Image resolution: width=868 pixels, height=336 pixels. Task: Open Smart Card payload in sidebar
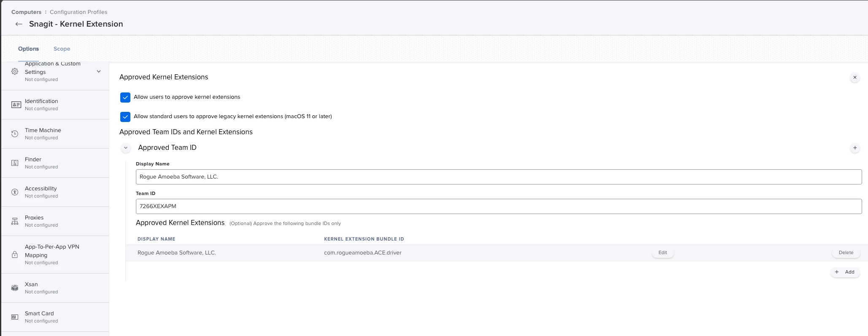55,317
